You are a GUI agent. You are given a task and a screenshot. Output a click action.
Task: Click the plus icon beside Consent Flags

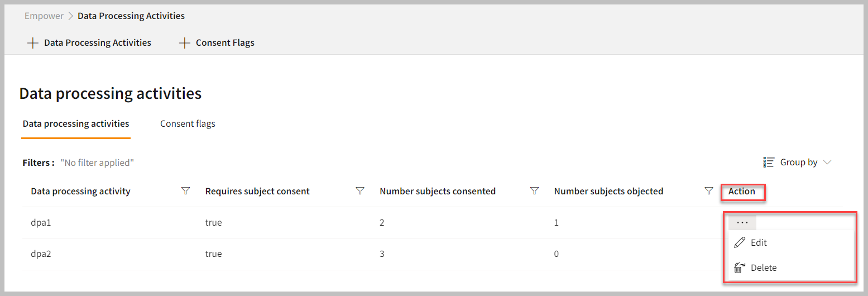pos(185,43)
